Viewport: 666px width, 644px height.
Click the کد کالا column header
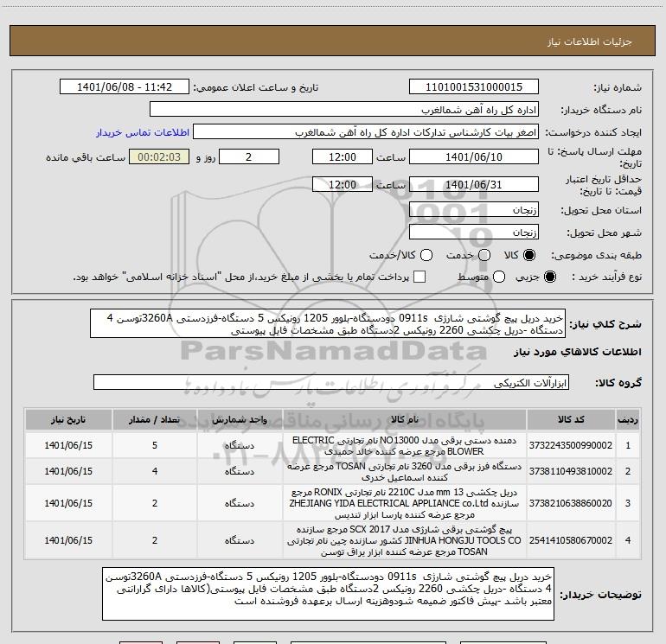571,419
